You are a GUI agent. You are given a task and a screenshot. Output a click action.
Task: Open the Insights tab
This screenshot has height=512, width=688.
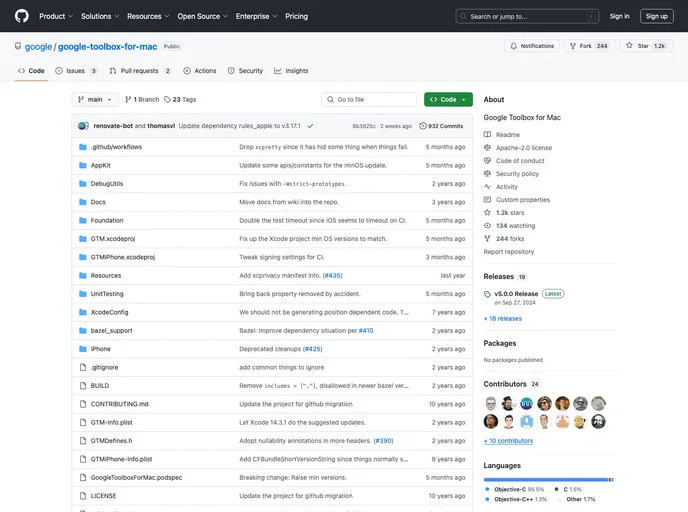(291, 71)
